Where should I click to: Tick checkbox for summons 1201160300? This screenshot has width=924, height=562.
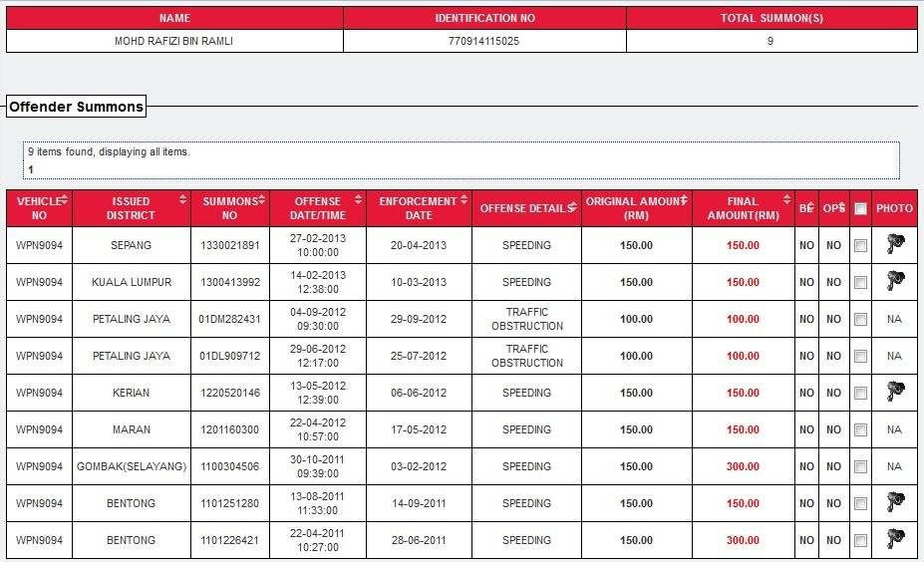pos(860,430)
